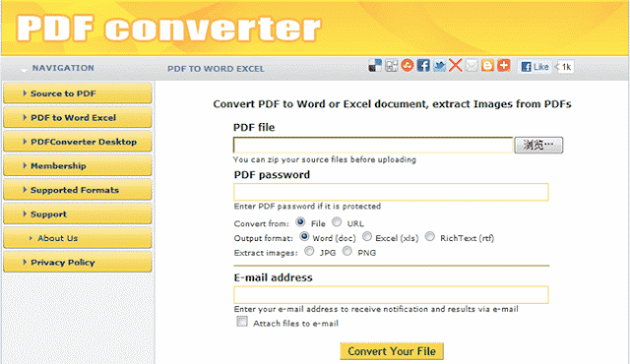Screen dimensions: 630x364
Task: Expand arrow beside Support
Action: tap(25, 213)
